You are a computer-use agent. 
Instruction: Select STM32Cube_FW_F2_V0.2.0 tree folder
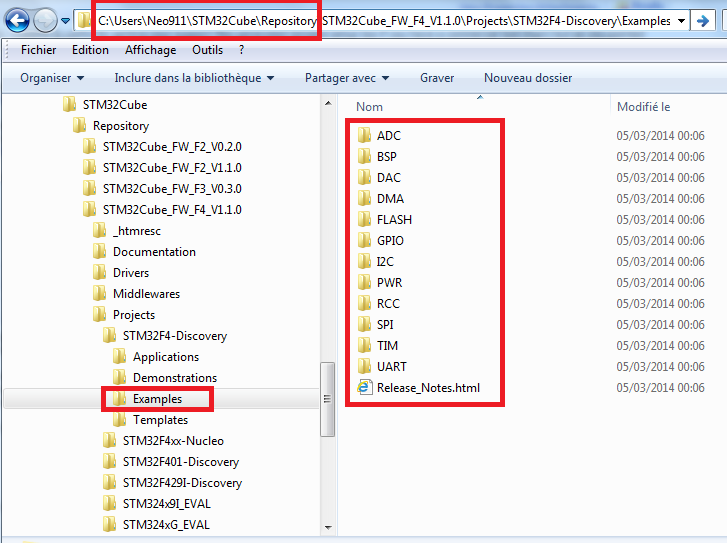pos(172,147)
